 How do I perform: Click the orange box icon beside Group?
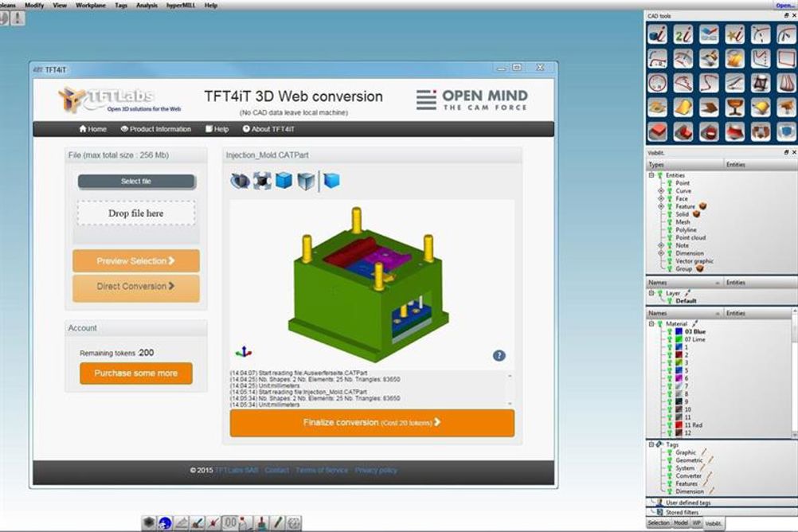pos(700,268)
